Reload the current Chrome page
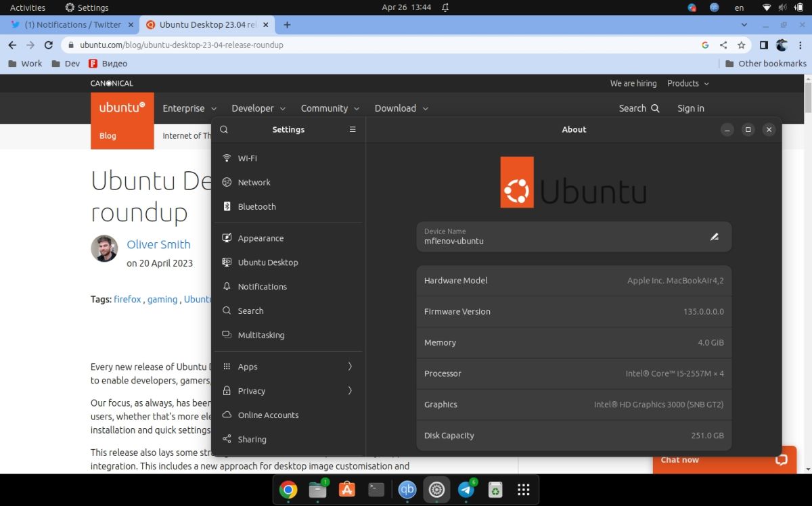 tap(48, 45)
